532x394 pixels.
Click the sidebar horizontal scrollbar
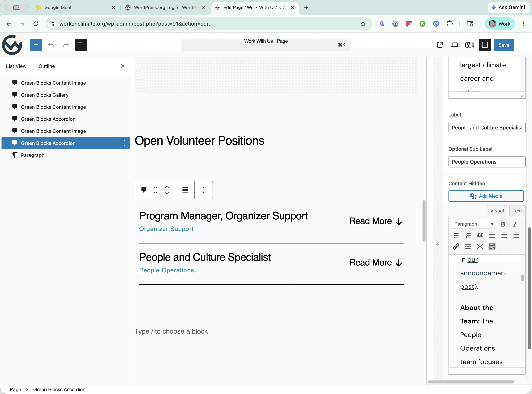click(x=471, y=382)
